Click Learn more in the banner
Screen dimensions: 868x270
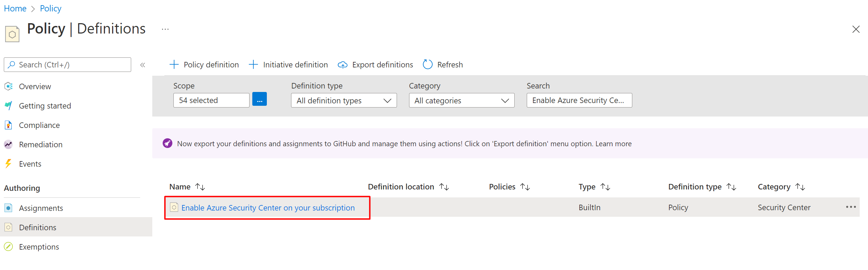click(613, 143)
